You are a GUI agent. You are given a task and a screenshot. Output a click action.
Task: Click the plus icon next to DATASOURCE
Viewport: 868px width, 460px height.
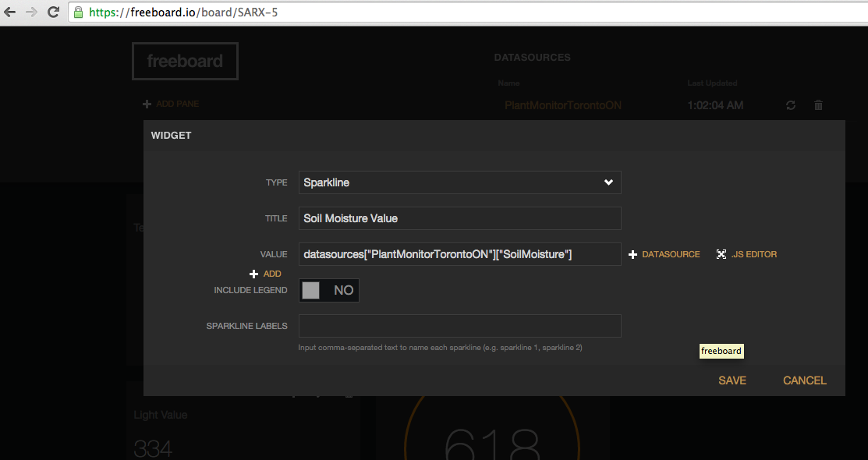(x=632, y=255)
